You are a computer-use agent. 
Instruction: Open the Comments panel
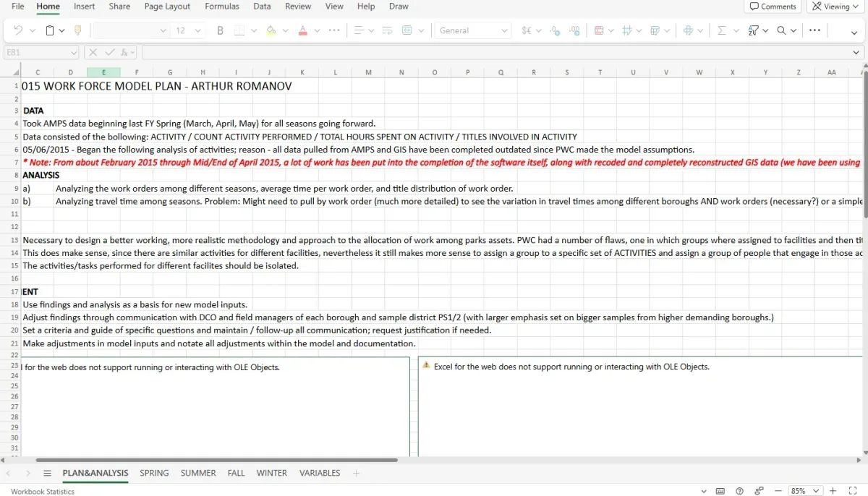pos(773,7)
